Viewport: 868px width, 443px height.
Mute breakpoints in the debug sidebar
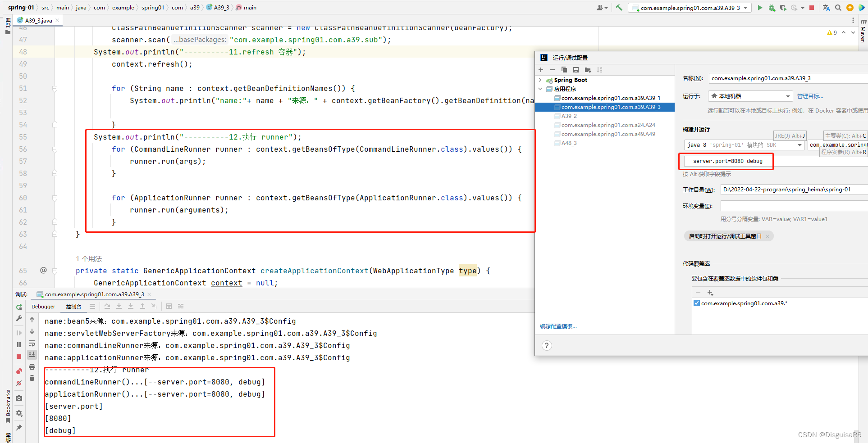point(19,383)
